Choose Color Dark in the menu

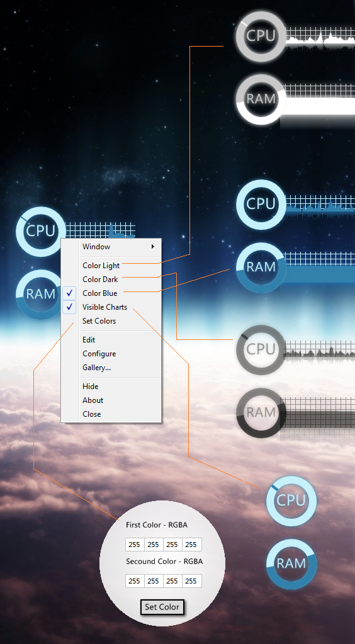[x=100, y=280]
